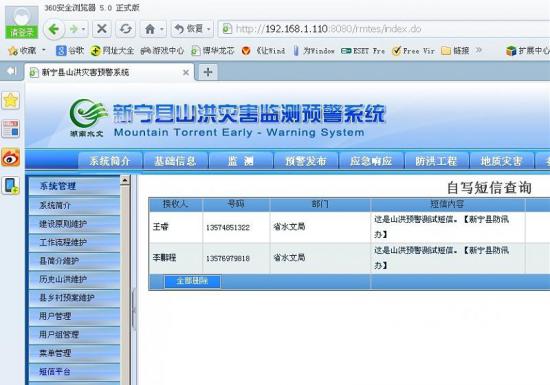Viewport: 550px width, 385px height.
Task: Go to home page via house icon
Action: [x=150, y=29]
